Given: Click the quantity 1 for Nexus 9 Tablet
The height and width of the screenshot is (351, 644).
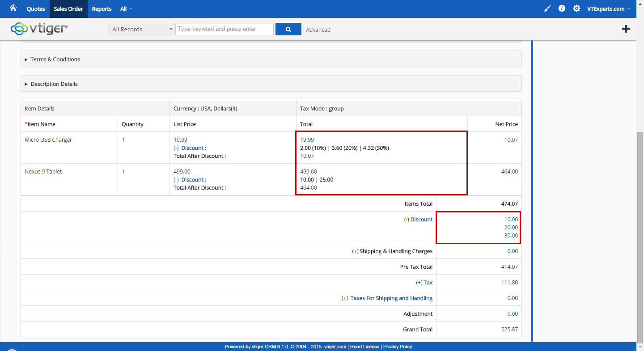Looking at the screenshot, I should [x=123, y=172].
